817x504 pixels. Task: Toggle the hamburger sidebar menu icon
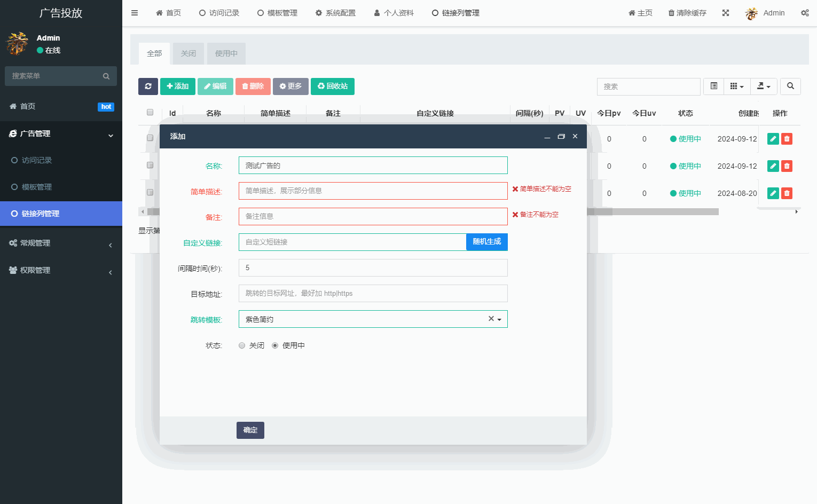pos(135,13)
